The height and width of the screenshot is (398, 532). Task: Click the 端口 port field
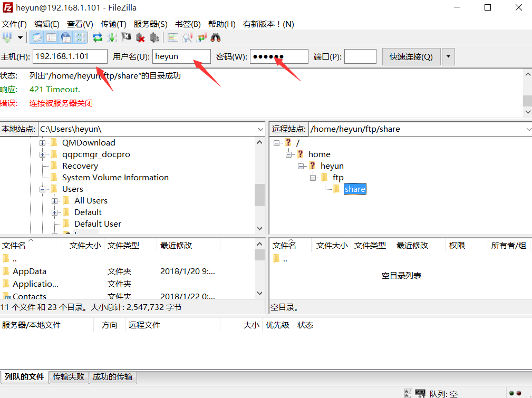[360, 56]
